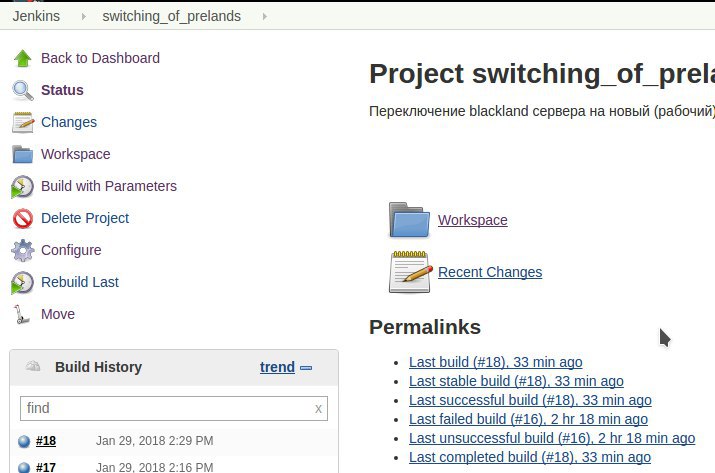Choose Delete Project in sidebar
The height and width of the screenshot is (473, 715).
[85, 218]
